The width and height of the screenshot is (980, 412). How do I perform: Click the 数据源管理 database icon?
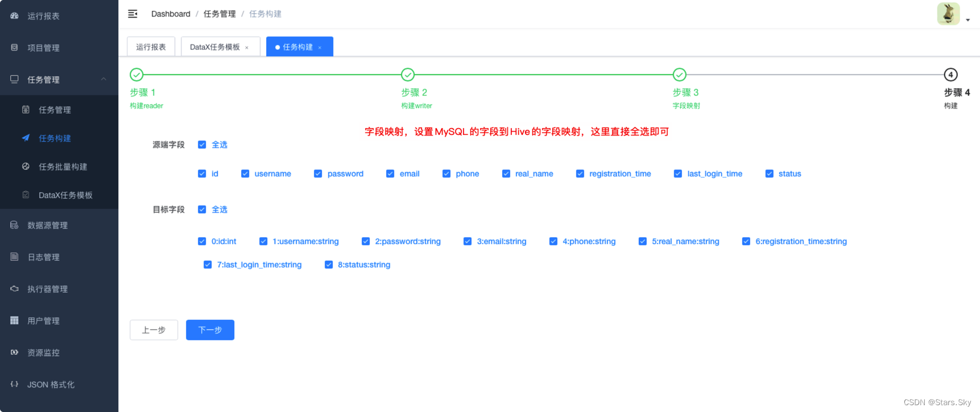point(14,225)
